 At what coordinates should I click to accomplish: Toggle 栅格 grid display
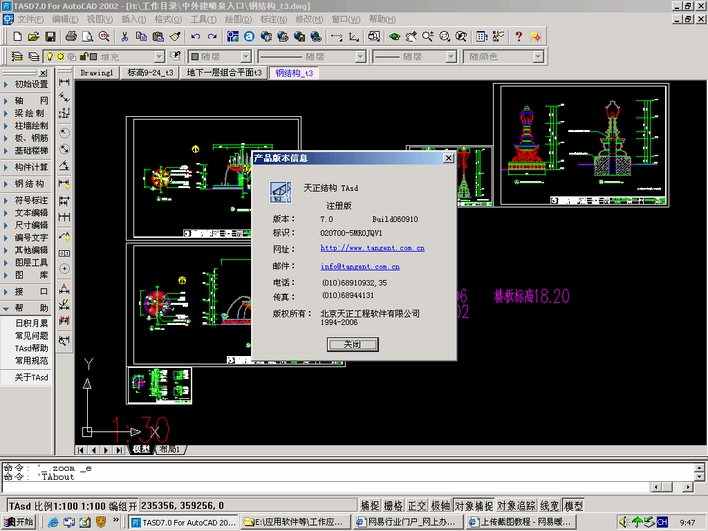click(x=393, y=506)
